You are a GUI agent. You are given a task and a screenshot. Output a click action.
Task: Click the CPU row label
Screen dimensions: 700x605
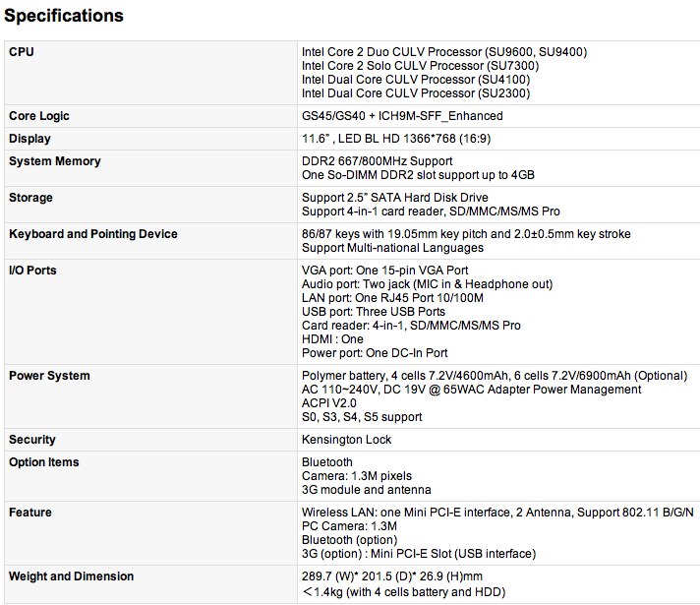click(22, 52)
